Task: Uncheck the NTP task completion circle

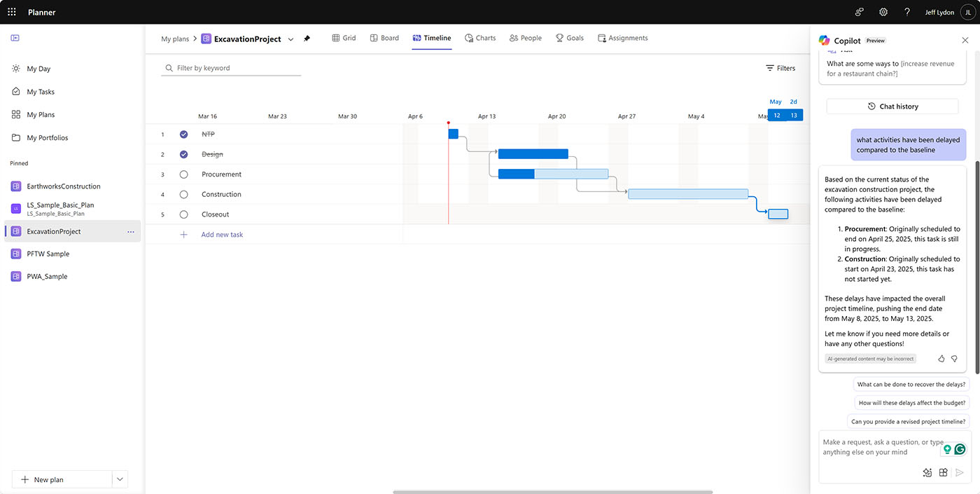Action: [183, 134]
